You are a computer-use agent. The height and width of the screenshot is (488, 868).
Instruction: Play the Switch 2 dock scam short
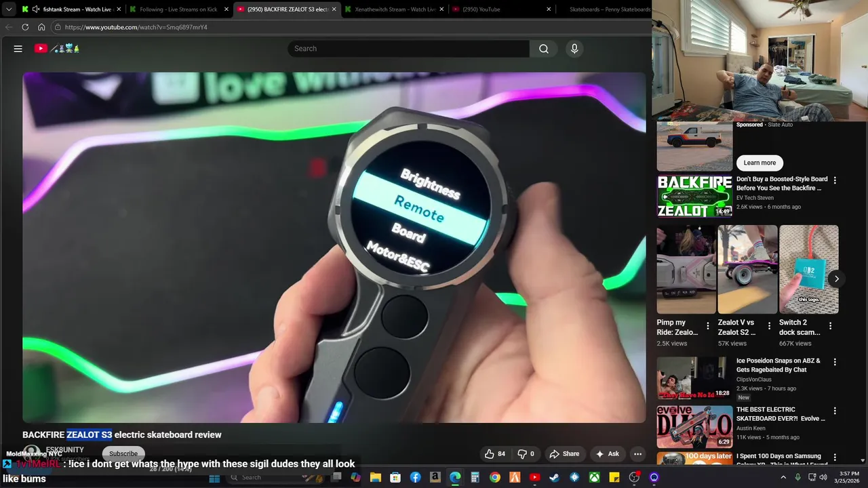(x=808, y=269)
